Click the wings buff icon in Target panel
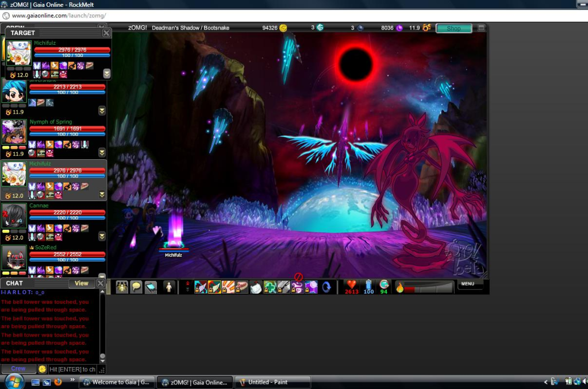Screen dimensions: 588x389 click(37, 66)
